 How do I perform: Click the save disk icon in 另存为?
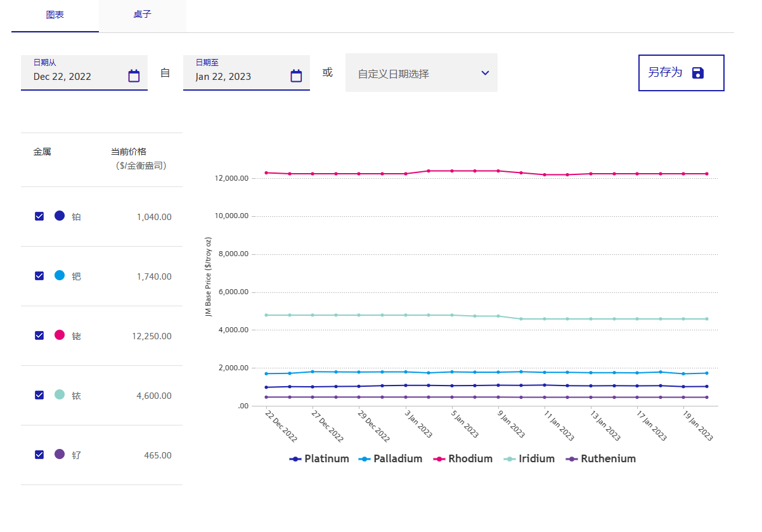[x=698, y=72]
